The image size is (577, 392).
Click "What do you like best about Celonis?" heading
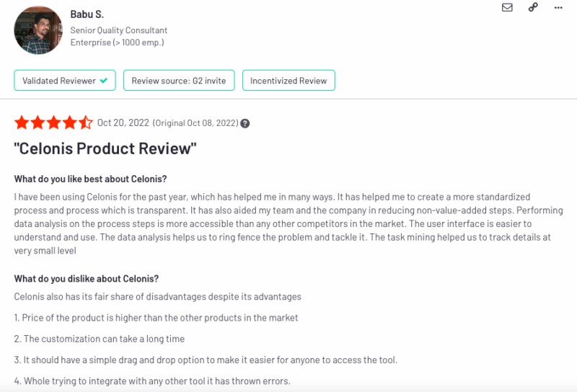(x=91, y=179)
